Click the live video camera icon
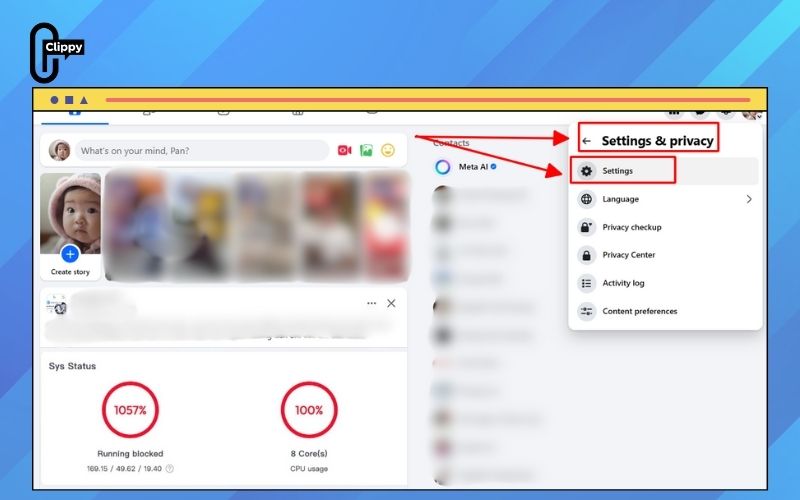 coord(344,151)
